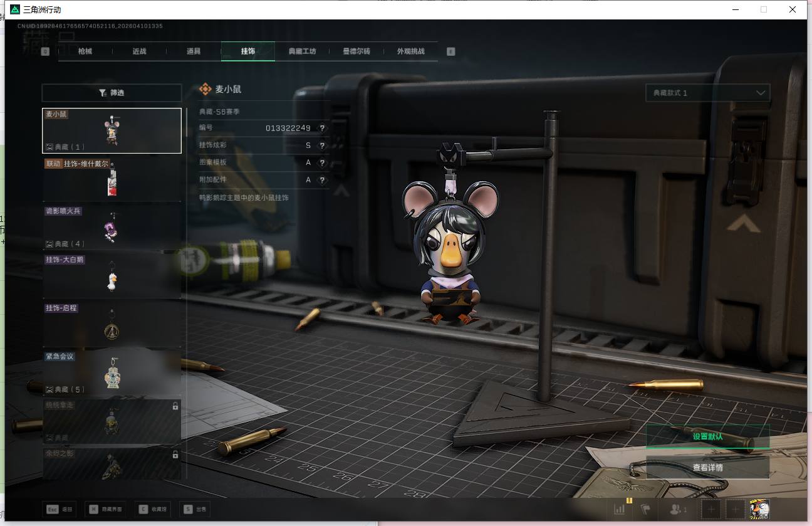Switch to the 典藏工坊 tab

point(302,51)
